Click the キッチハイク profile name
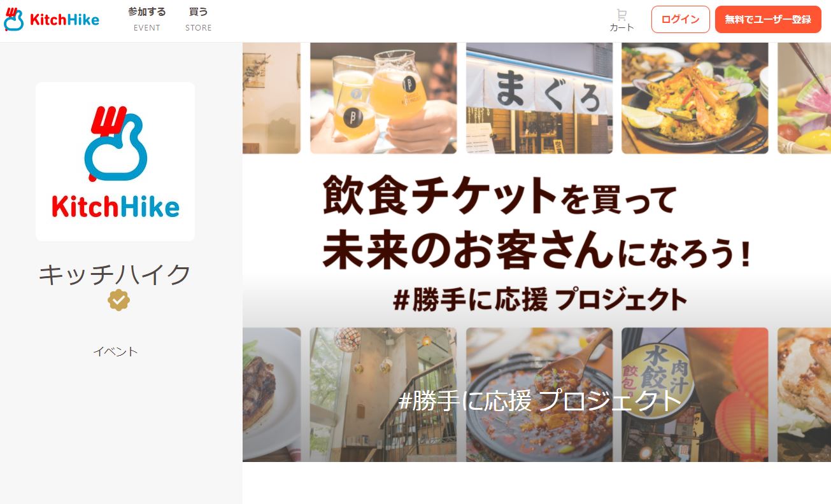831x504 pixels. [115, 275]
